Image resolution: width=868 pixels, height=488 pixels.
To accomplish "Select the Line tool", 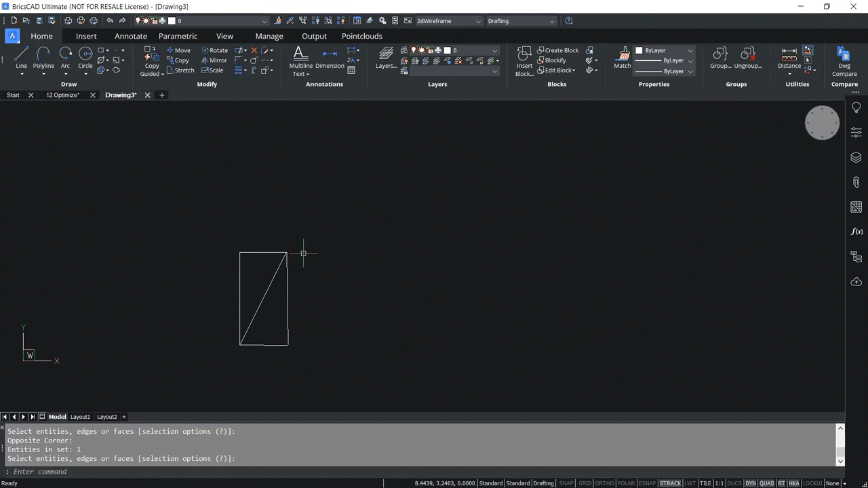I will (x=21, y=58).
